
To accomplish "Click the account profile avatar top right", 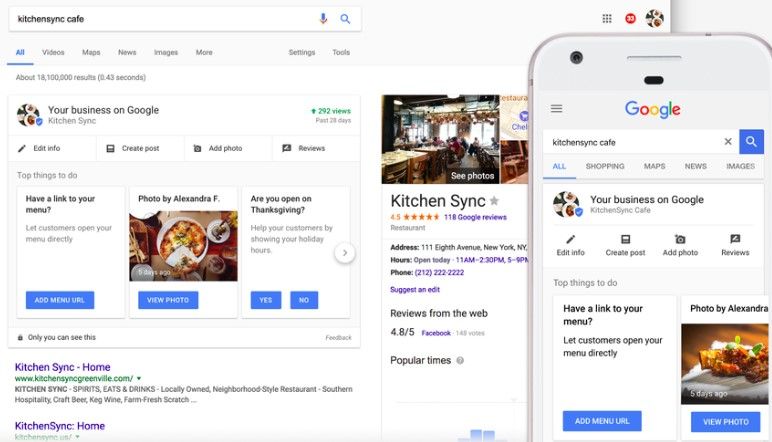I will 654,18.
